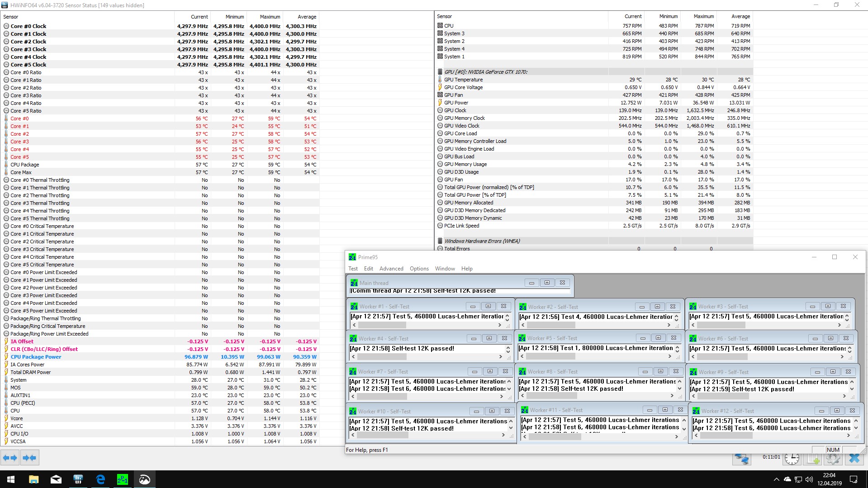Collapse HWiNFO sensor columns with the inward-arrows button
The image size is (868, 488).
29,458
